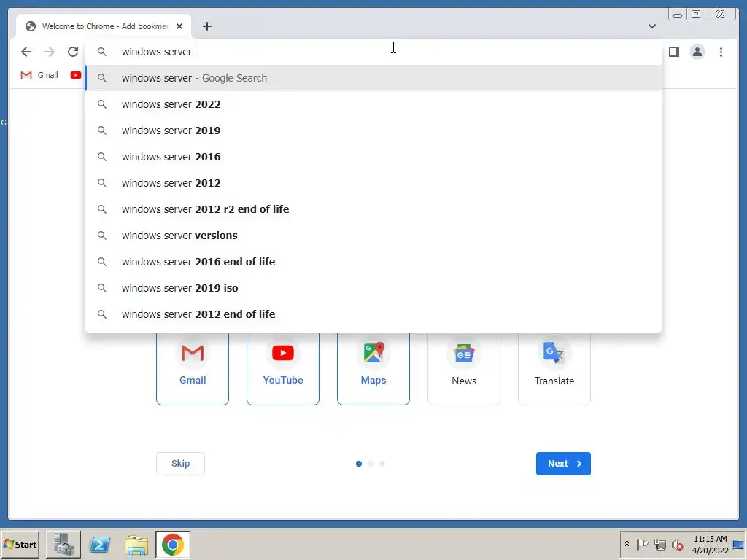Reload the current page
The image size is (747, 560).
pos(73,52)
